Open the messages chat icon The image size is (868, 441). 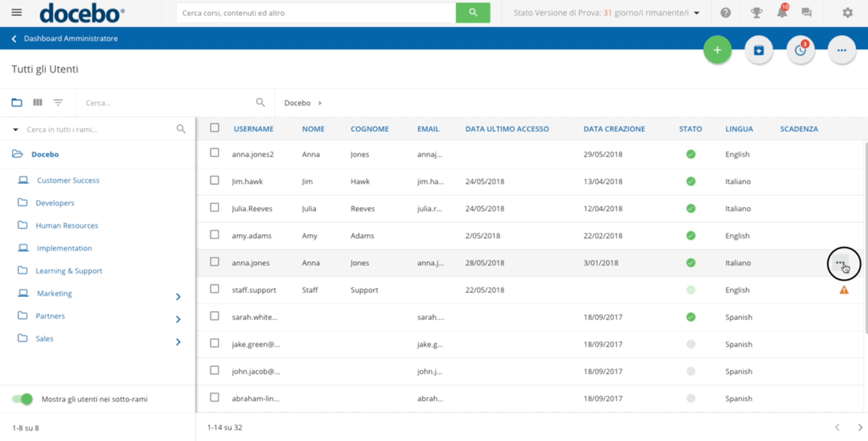coord(807,13)
